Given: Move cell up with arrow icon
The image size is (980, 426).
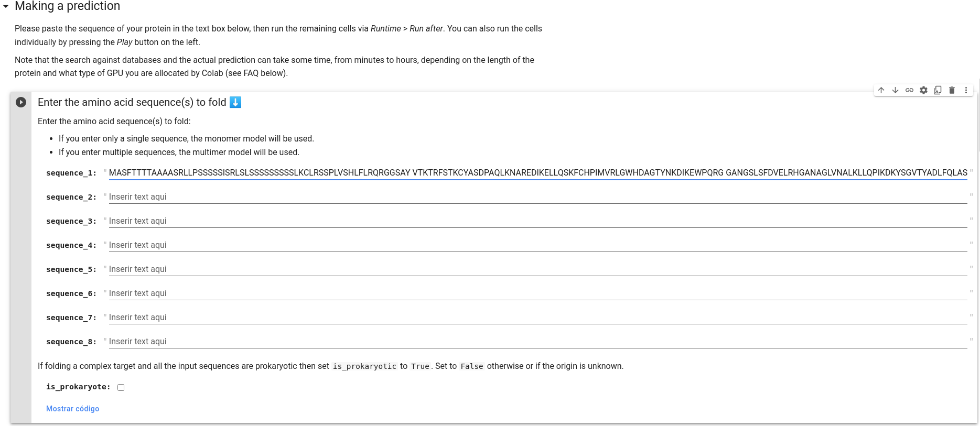Looking at the screenshot, I should (x=881, y=90).
